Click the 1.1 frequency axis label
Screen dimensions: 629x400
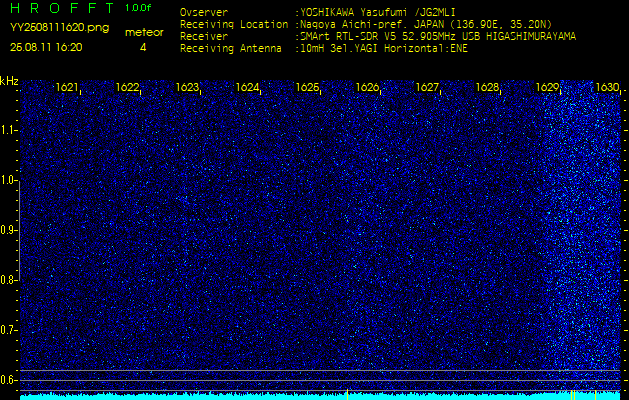tap(8, 130)
